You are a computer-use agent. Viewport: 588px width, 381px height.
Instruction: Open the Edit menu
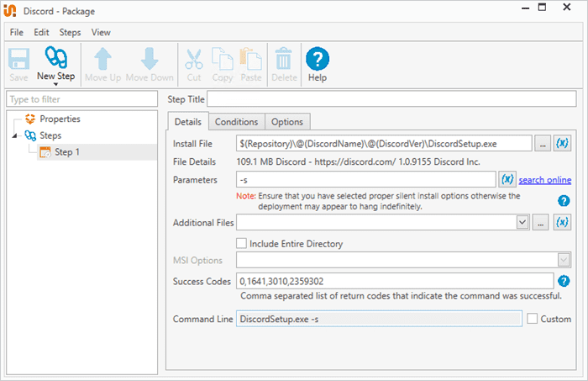[41, 32]
